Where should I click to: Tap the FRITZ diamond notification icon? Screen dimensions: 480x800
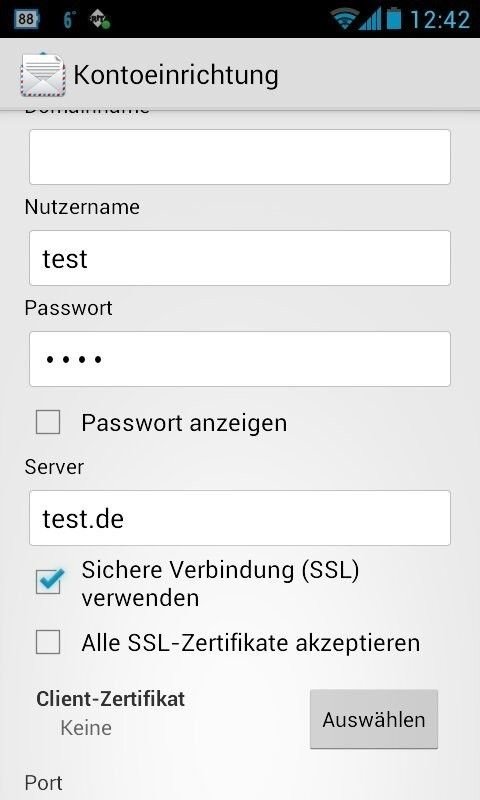coord(99,20)
